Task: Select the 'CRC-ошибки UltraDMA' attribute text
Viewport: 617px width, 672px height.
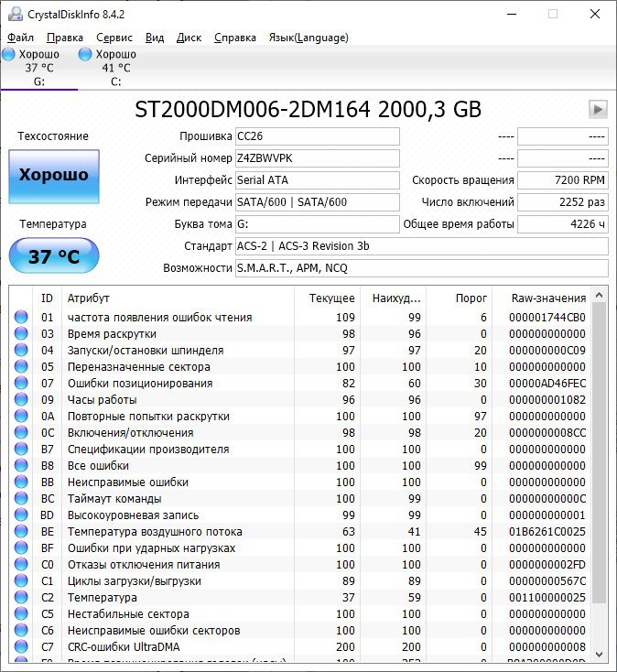Action: tap(124, 647)
